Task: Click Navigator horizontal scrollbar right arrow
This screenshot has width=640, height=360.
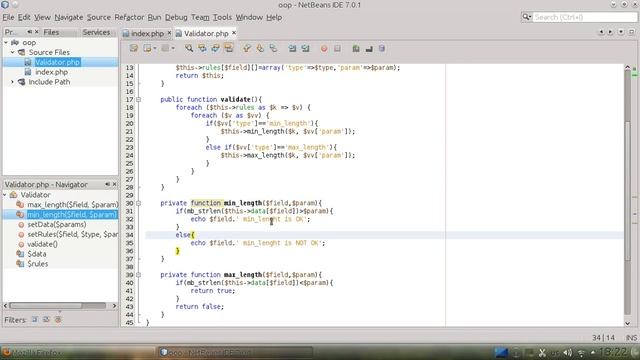Action: [x=114, y=305]
